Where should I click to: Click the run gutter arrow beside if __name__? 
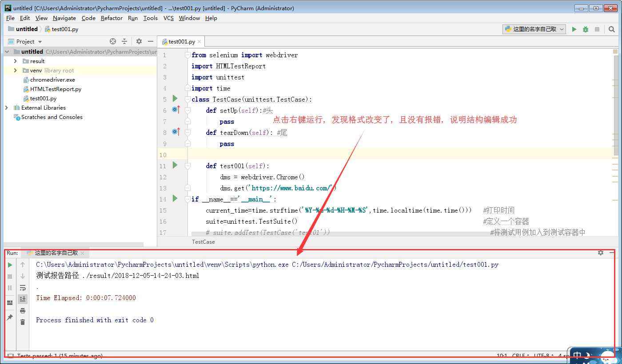(x=175, y=198)
